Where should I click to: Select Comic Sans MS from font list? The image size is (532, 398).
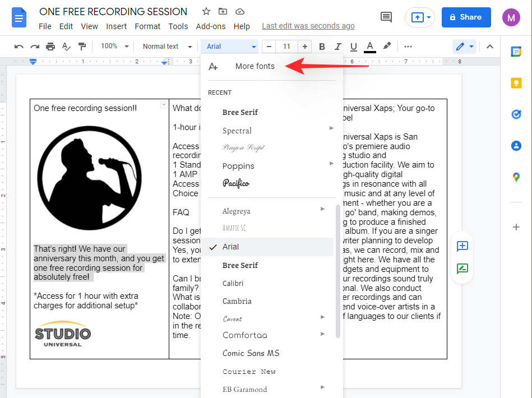click(251, 353)
